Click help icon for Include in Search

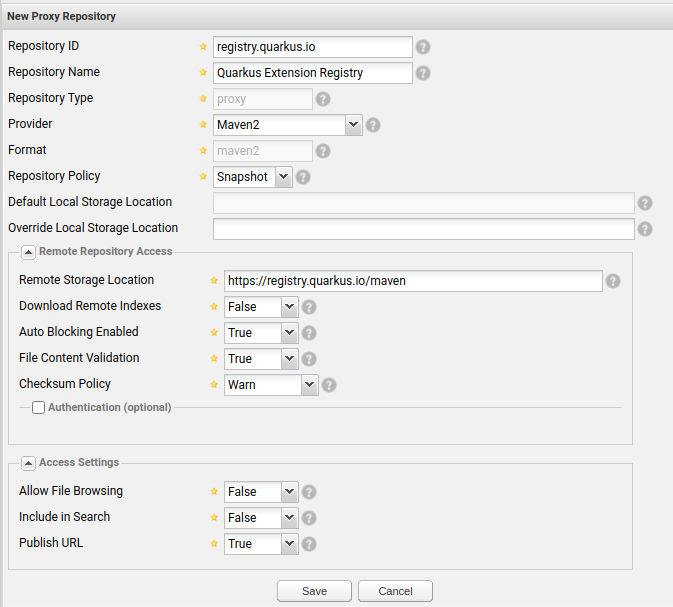[309, 518]
